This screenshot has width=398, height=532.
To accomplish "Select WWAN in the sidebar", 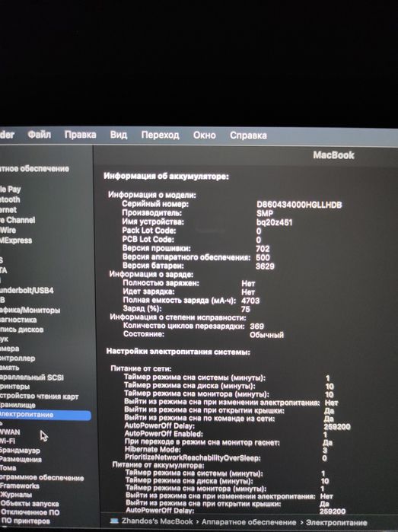I will (x=10, y=432).
